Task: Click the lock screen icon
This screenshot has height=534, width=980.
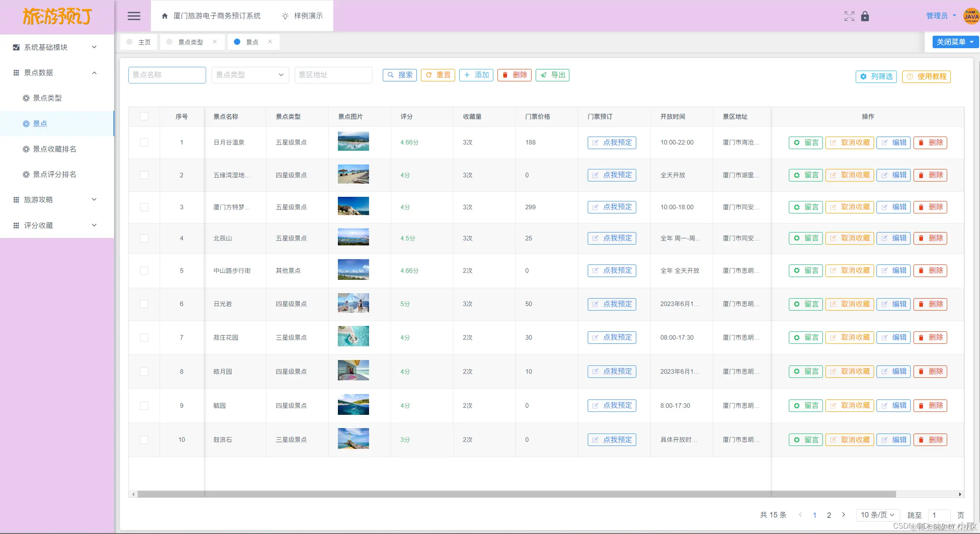Action: [865, 16]
